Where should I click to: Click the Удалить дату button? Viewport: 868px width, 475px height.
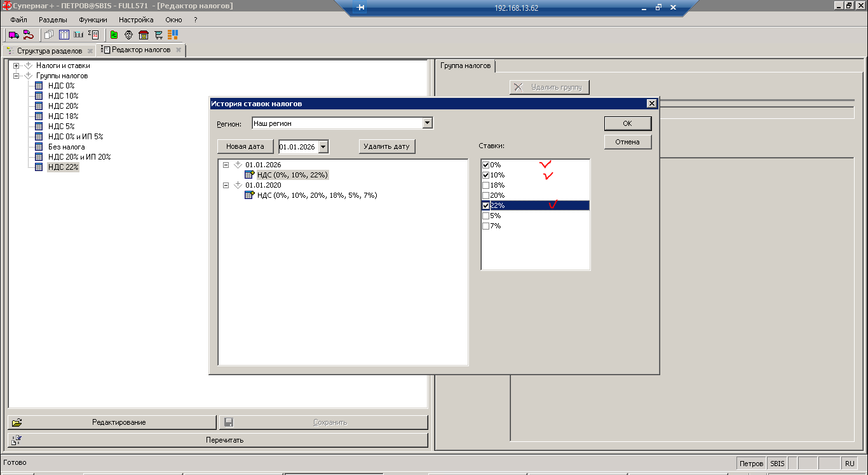tap(386, 146)
